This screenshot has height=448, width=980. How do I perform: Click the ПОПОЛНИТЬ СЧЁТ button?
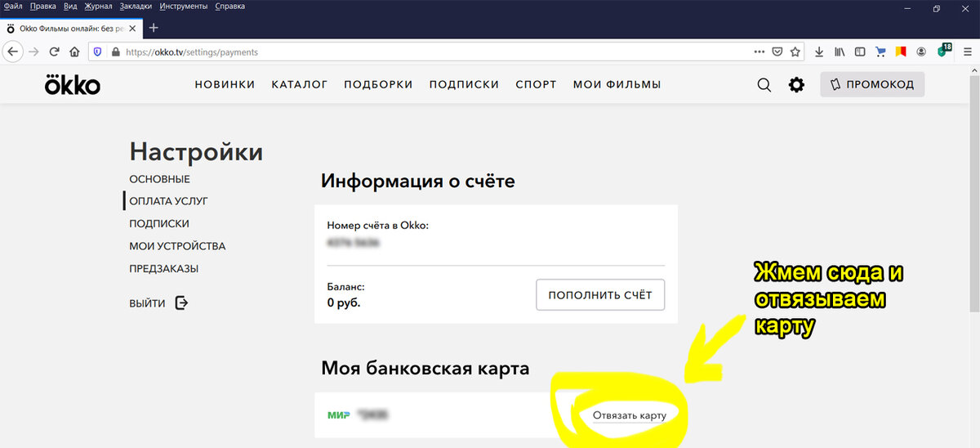600,295
